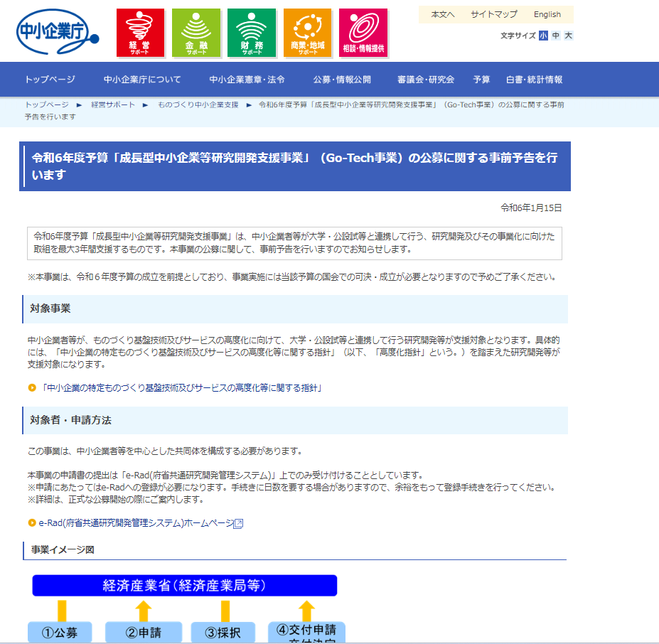Select 白書・統計情報 in navigation bar

point(534,80)
